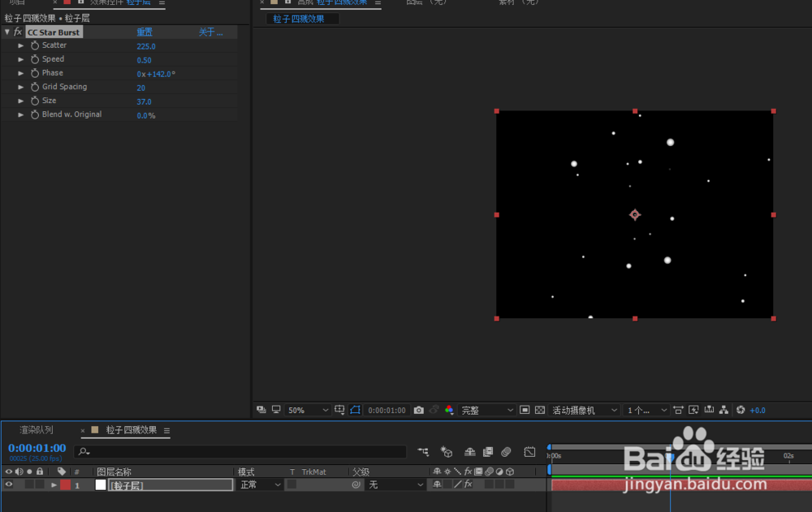
Task: Open the graph editor icon
Action: point(529,451)
